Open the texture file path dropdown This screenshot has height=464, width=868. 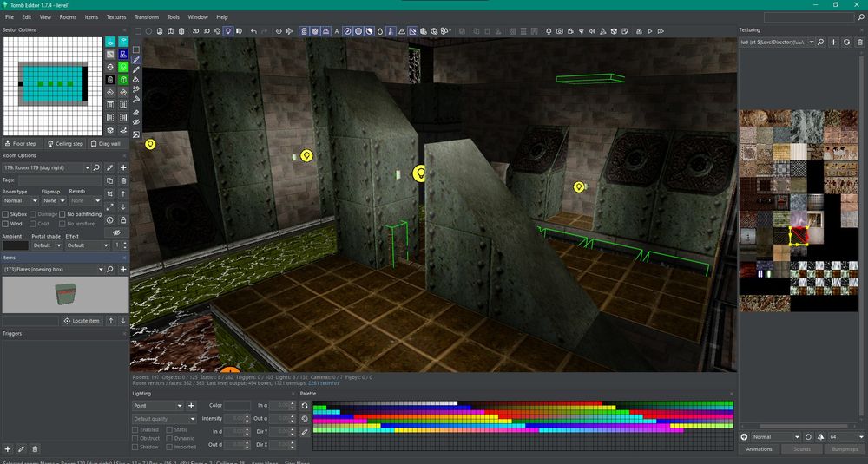(x=777, y=42)
